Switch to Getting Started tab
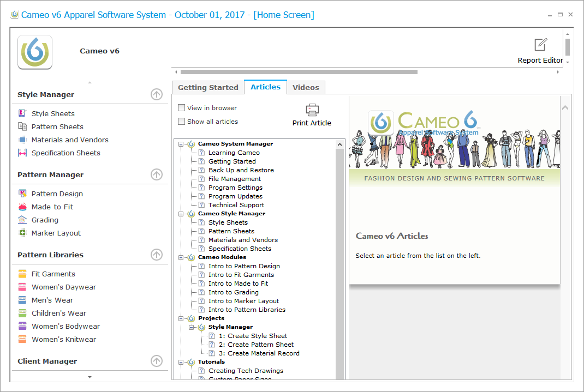Viewport: 584px width, 392px height. [208, 87]
